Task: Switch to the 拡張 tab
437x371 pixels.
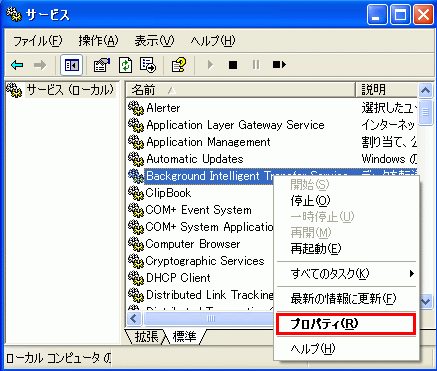Action: coord(146,336)
